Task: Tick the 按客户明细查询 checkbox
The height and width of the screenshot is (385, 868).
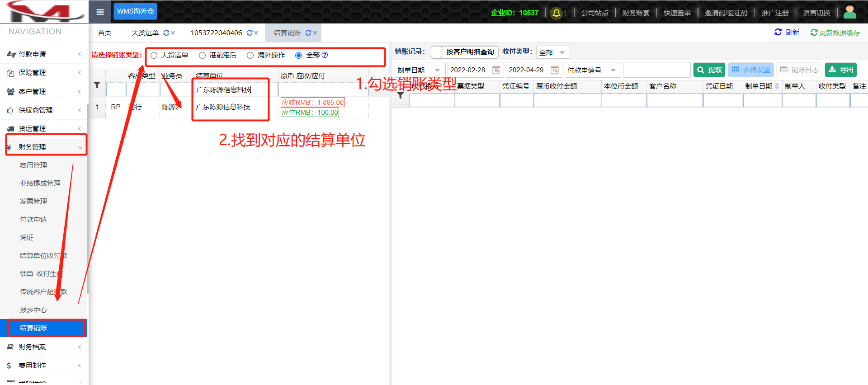Action: [437, 52]
